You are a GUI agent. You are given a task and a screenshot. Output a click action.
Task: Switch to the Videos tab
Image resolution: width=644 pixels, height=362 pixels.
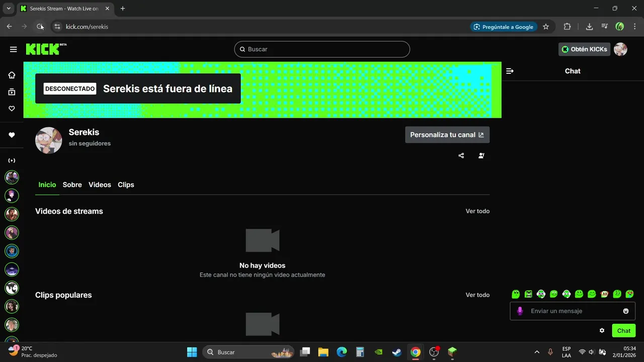(100, 185)
